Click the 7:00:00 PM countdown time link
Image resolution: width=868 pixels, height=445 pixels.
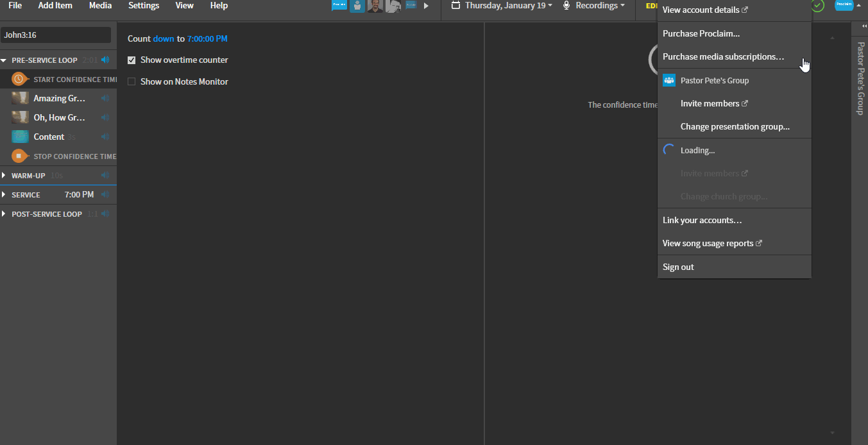point(207,38)
